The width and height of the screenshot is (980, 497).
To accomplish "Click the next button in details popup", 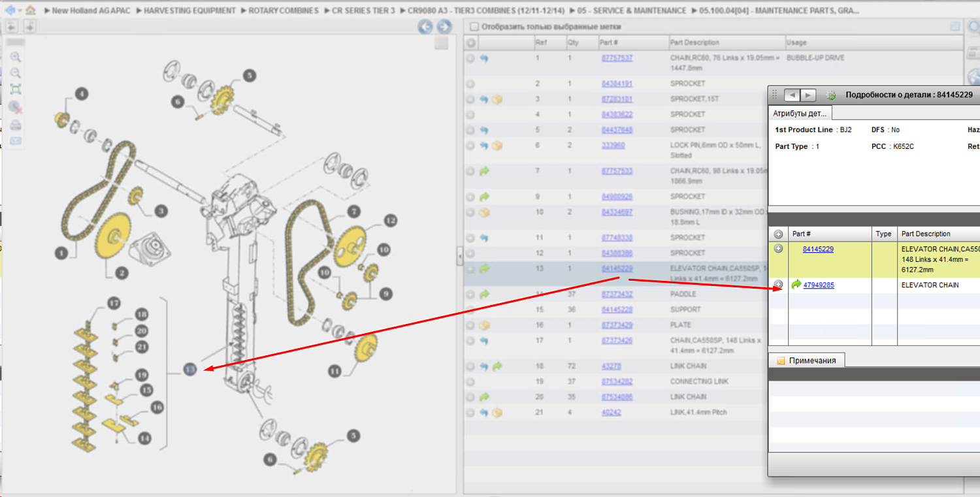I will 808,95.
